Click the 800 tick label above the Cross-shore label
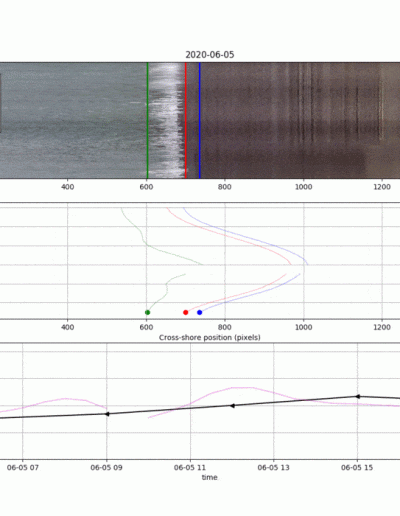400x516 pixels. (x=225, y=327)
